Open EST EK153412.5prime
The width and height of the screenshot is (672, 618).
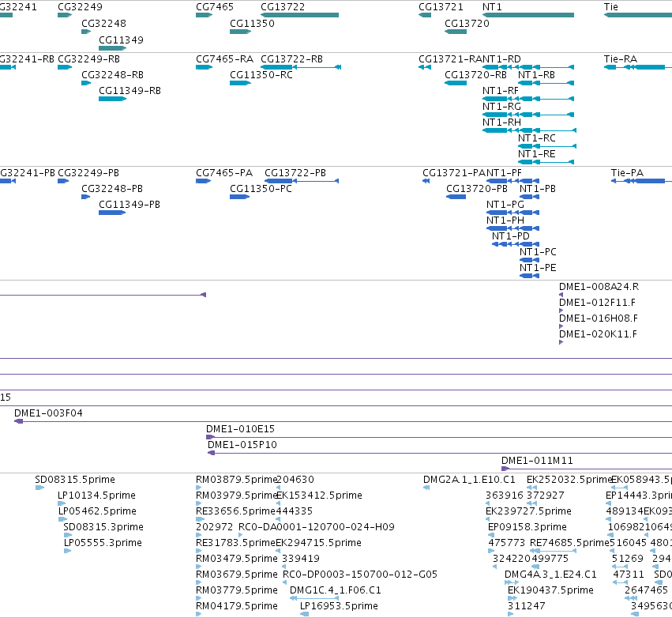(319, 496)
